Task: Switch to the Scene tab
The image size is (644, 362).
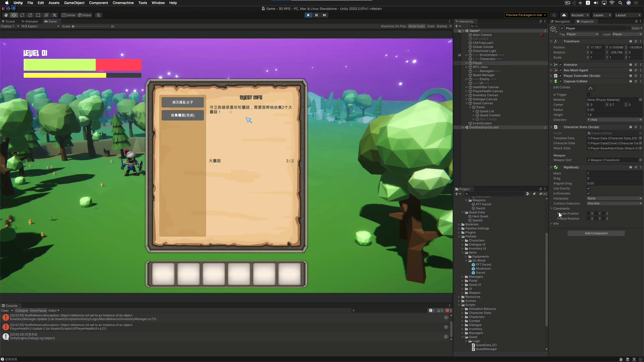Action: tap(9, 21)
